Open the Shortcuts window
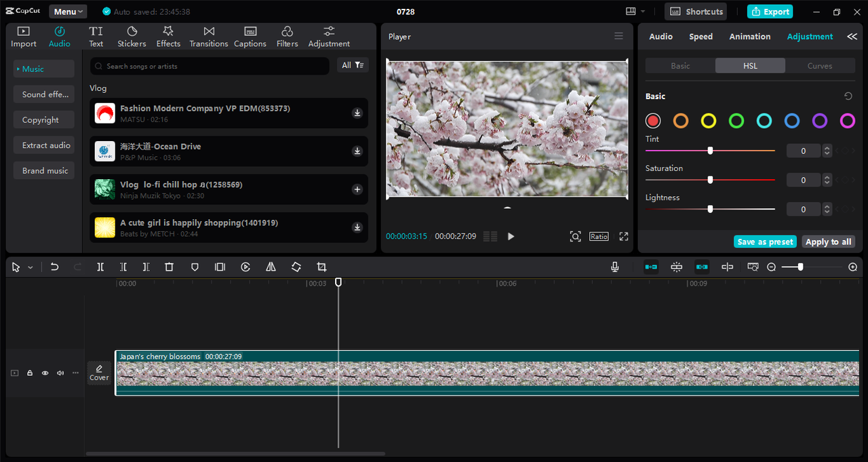The width and height of the screenshot is (868, 462). tap(695, 12)
